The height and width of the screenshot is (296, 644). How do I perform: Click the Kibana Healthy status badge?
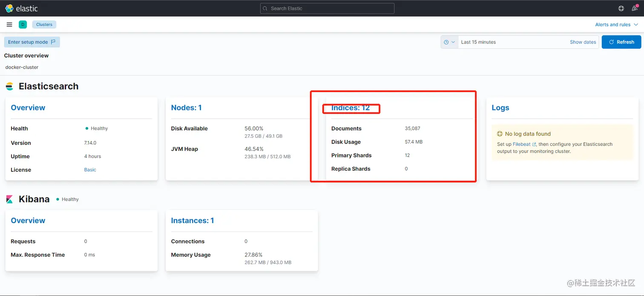[x=67, y=199]
